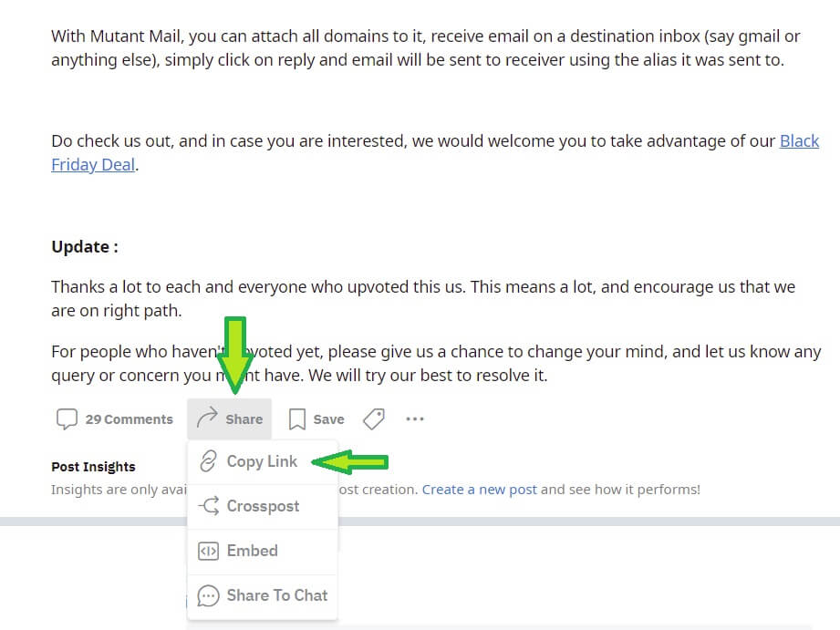Open the 29 Comments section
This screenshot has height=630, width=840.
point(115,418)
